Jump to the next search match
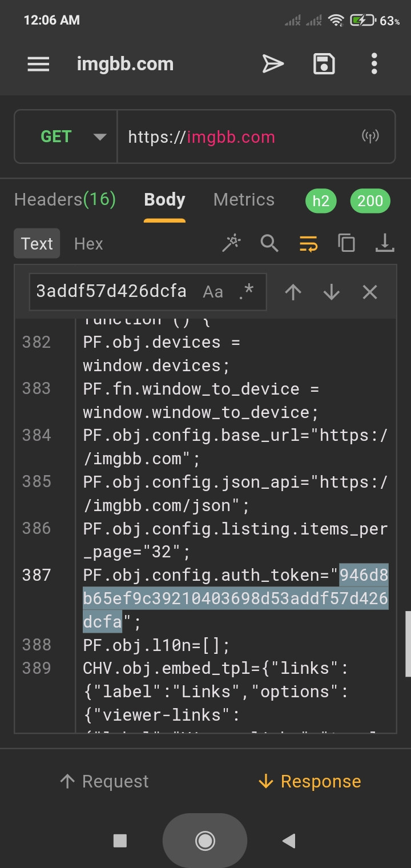 coord(332,292)
